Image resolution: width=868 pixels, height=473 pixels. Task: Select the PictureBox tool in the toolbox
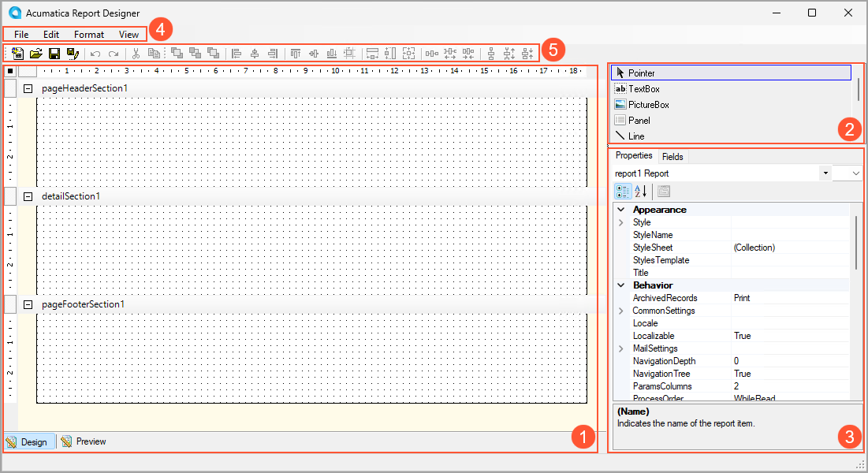[731, 104]
